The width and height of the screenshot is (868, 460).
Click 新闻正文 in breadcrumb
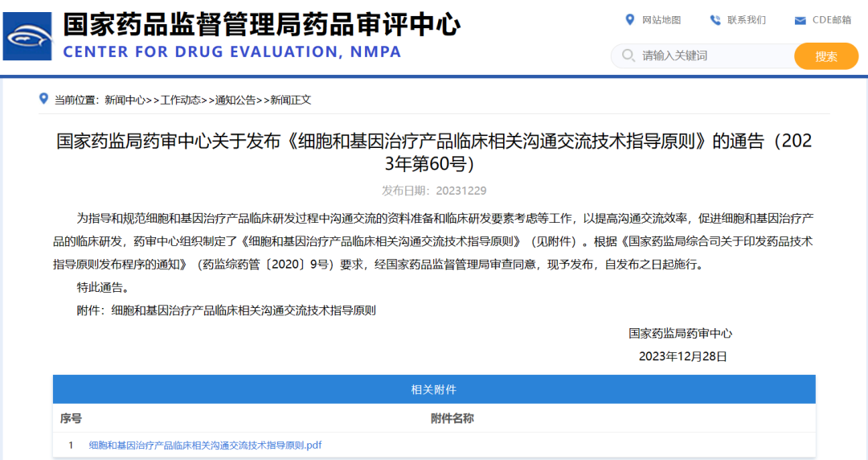[291, 101]
